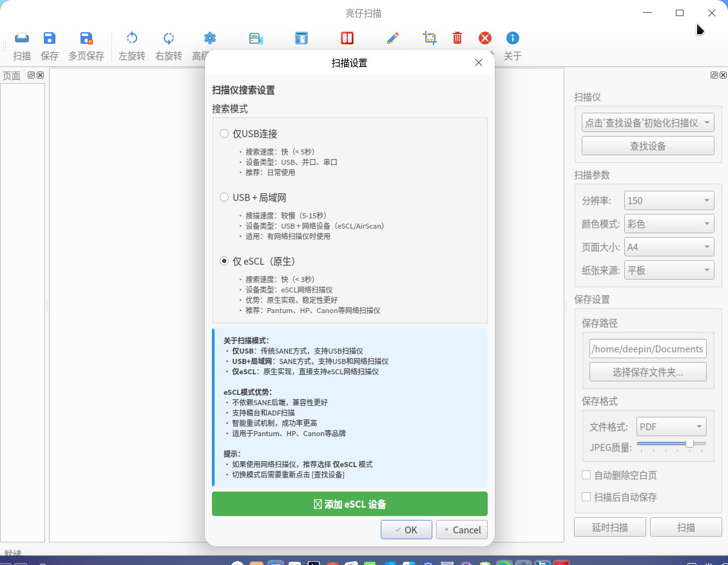The width and height of the screenshot is (728, 565).
Task: Enable 自动删除空白页 checkbox
Action: click(586, 475)
